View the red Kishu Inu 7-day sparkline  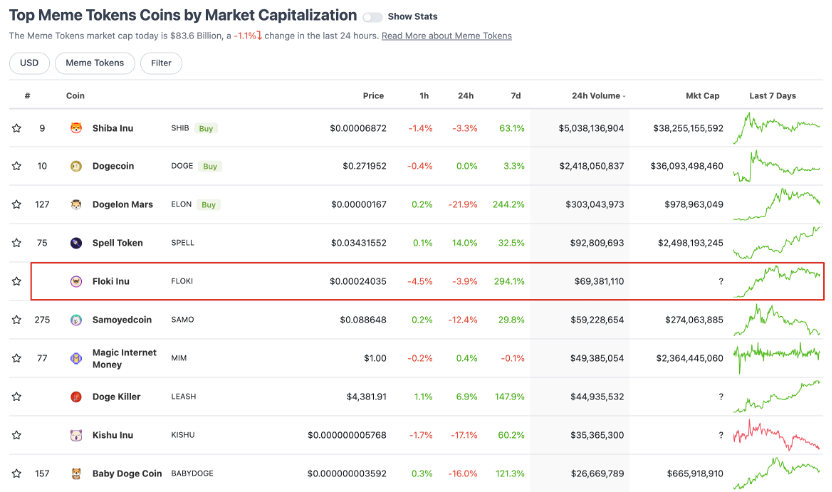tap(776, 435)
